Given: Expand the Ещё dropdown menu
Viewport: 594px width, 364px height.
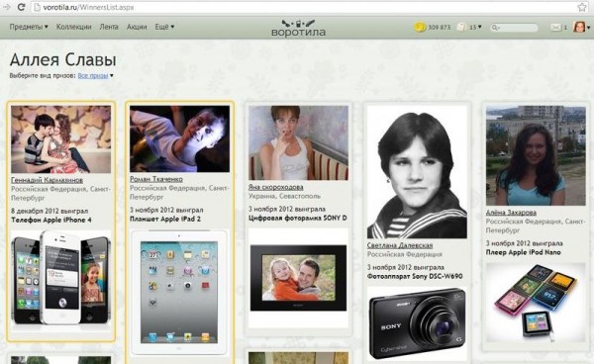Looking at the screenshot, I should coord(164,27).
